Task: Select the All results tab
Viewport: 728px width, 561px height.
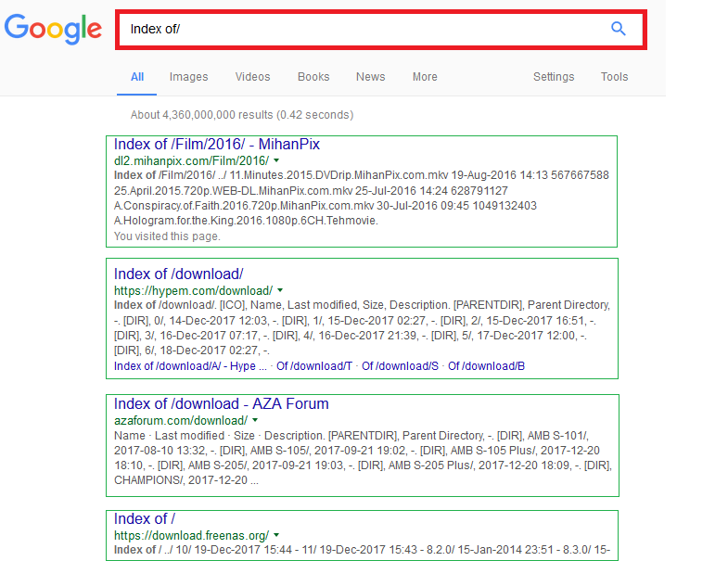Action: tap(137, 77)
